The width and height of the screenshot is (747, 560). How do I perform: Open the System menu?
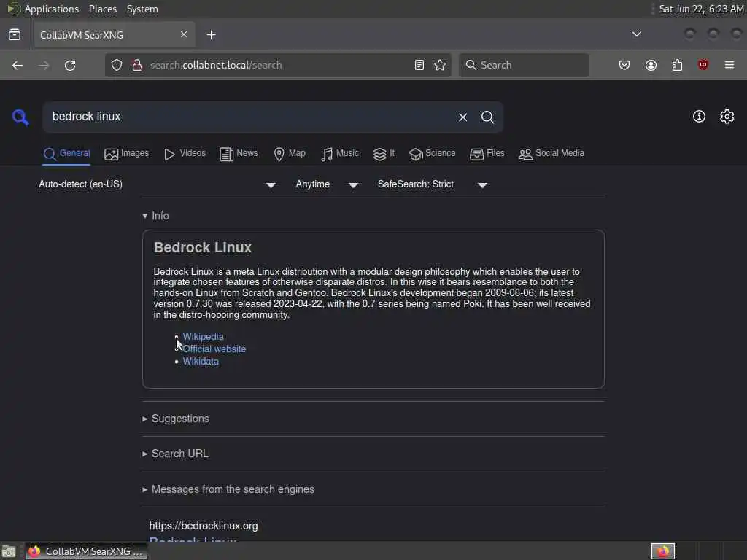[142, 9]
